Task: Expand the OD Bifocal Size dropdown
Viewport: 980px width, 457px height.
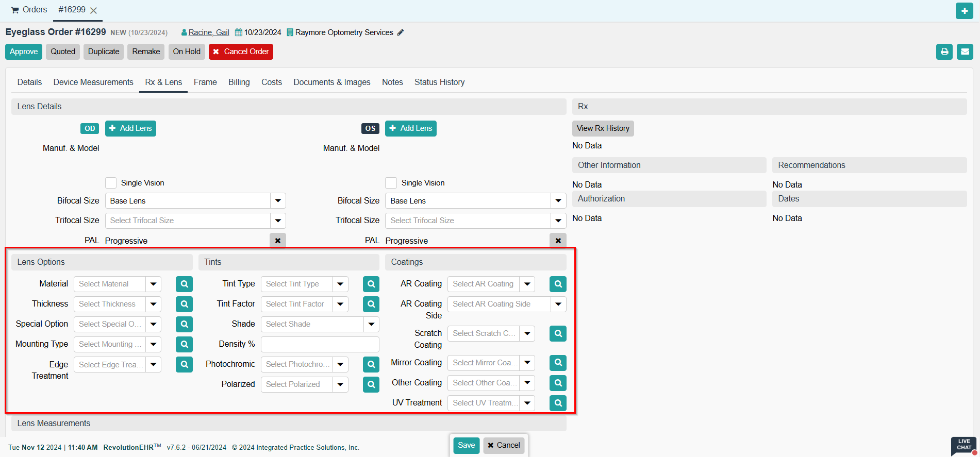Action: pyautogui.click(x=278, y=201)
